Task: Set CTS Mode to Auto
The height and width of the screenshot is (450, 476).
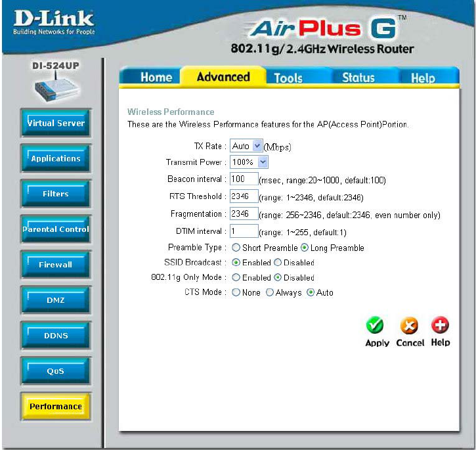Action: coord(311,292)
